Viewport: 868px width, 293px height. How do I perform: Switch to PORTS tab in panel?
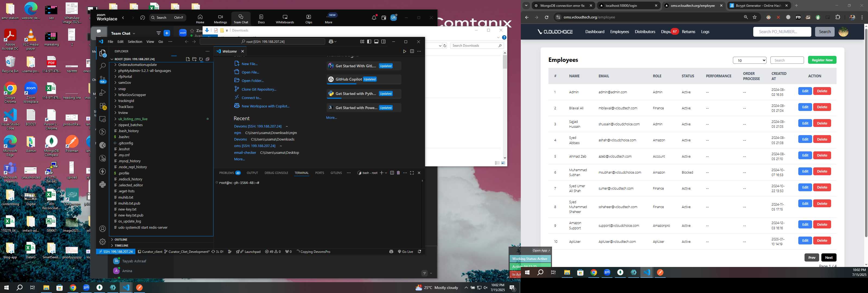point(320,173)
